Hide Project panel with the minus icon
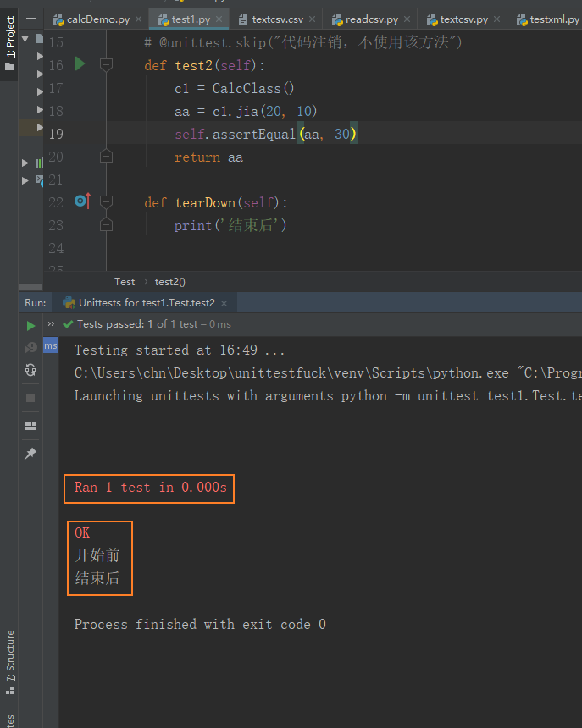The height and width of the screenshot is (728, 582). (31, 19)
